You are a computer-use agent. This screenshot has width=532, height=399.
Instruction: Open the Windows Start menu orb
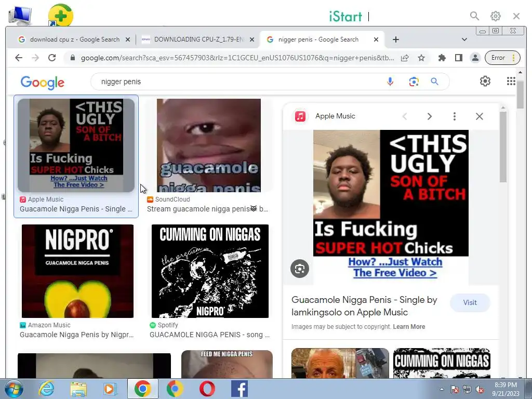(14, 389)
